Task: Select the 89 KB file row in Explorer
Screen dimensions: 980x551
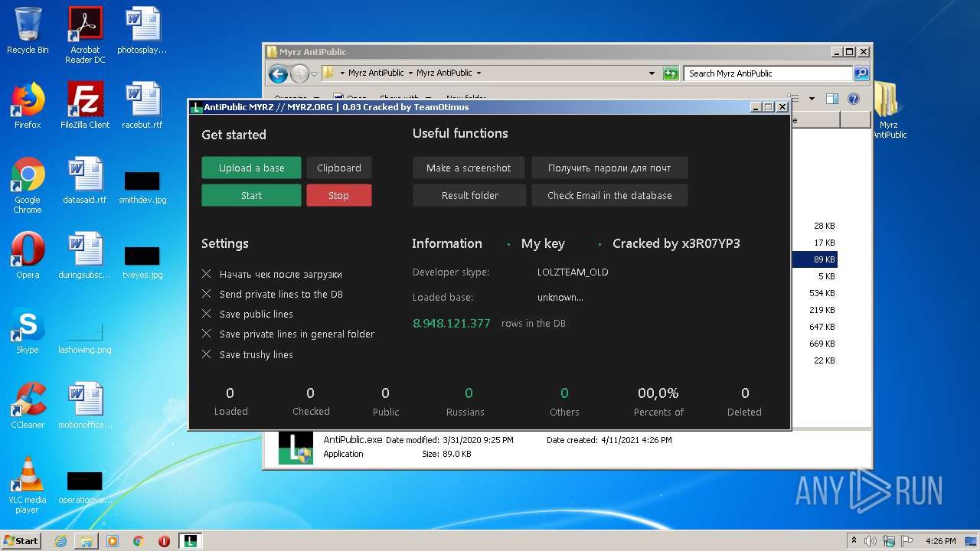Action: click(815, 259)
